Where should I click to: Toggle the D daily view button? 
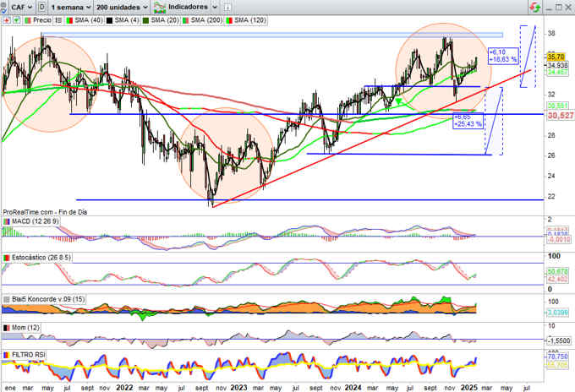(42, 6)
